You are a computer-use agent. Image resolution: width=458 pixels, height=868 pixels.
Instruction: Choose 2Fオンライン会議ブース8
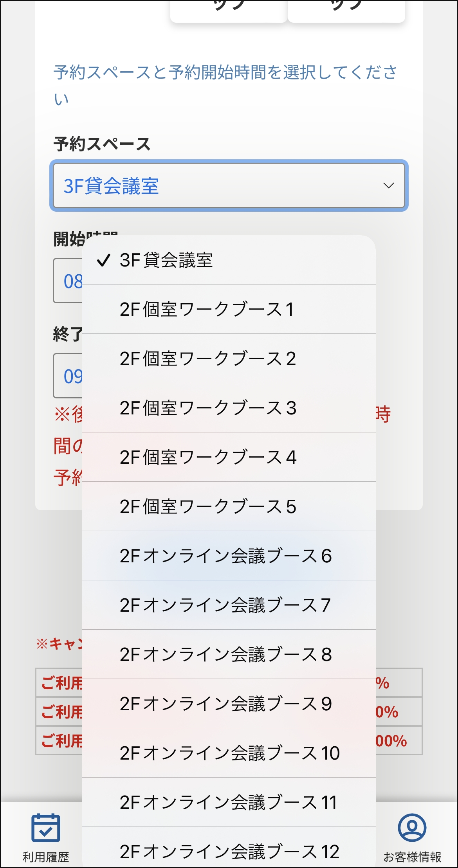click(x=229, y=655)
